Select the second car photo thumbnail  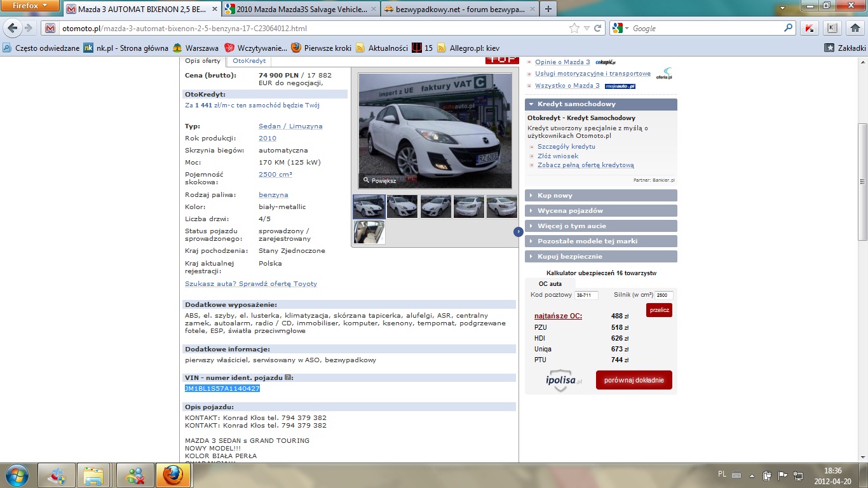[402, 207]
